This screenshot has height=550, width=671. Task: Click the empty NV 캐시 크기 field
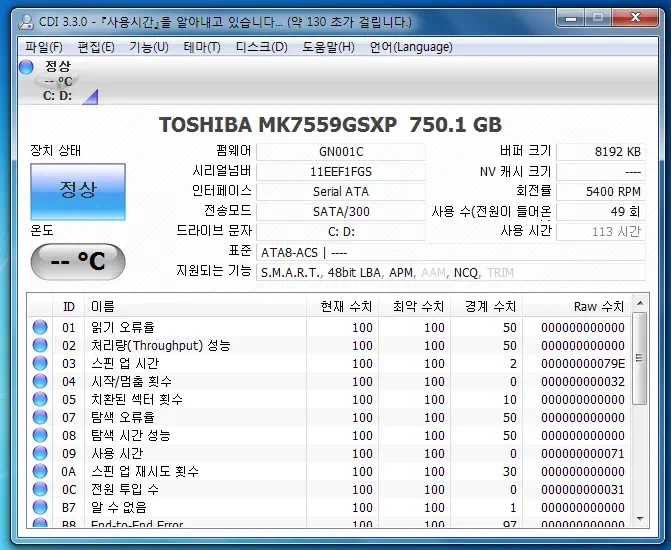pos(601,172)
